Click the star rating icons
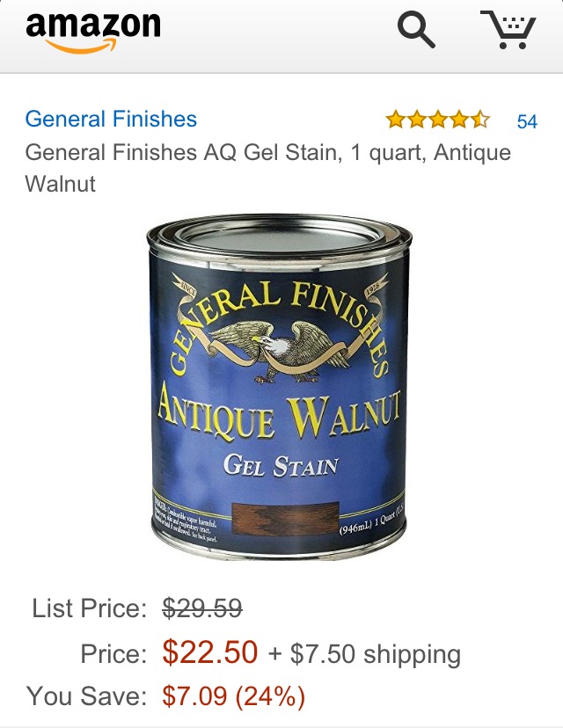The height and width of the screenshot is (728, 563). [437, 120]
